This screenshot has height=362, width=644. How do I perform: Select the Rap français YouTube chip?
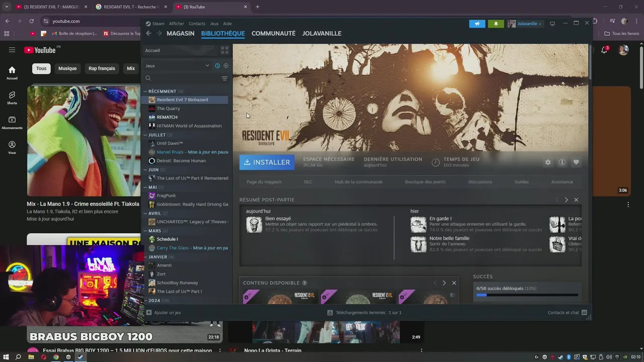102,68
